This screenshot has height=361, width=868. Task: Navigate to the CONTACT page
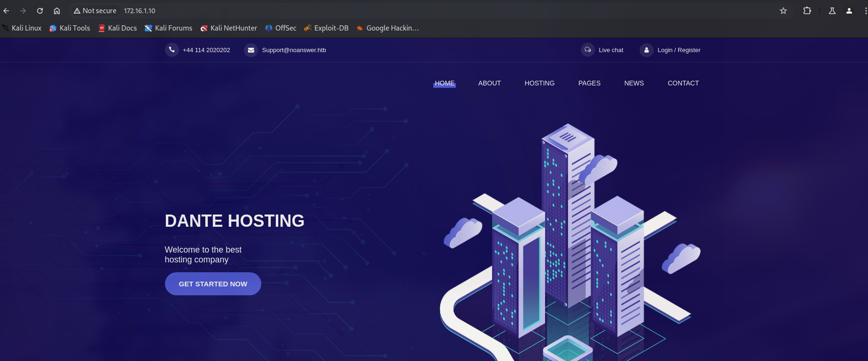683,83
